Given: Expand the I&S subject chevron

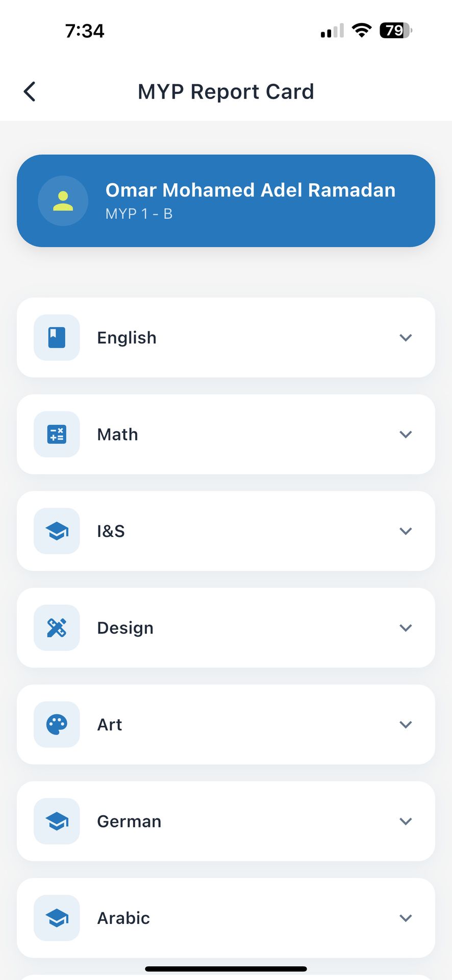Looking at the screenshot, I should coord(406,531).
